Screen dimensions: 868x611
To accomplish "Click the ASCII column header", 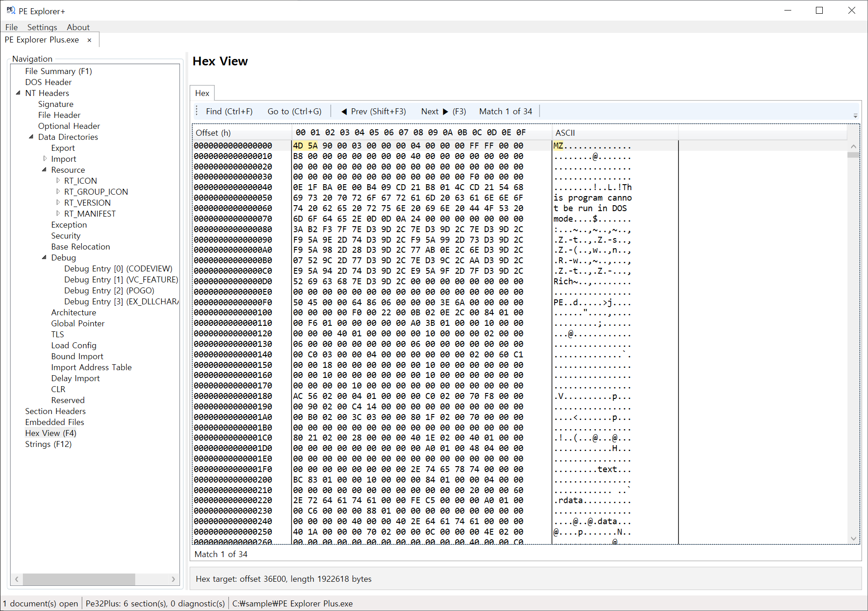I will pyautogui.click(x=615, y=133).
